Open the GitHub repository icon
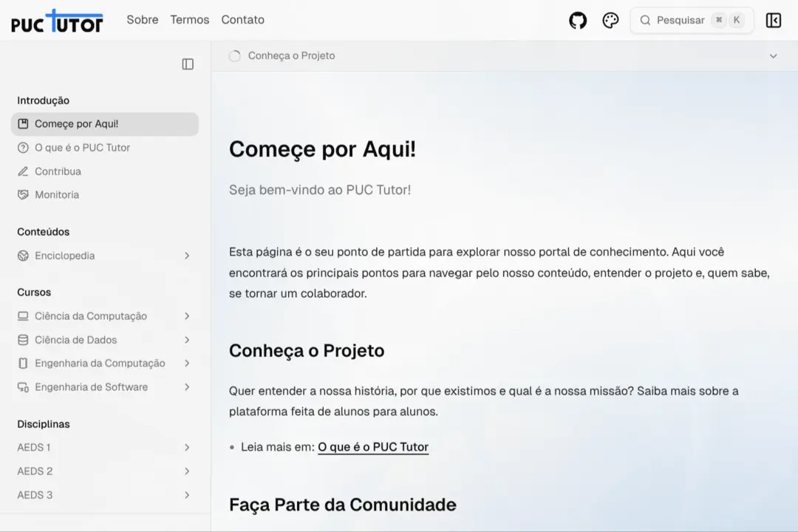The height and width of the screenshot is (532, 798). 578,21
